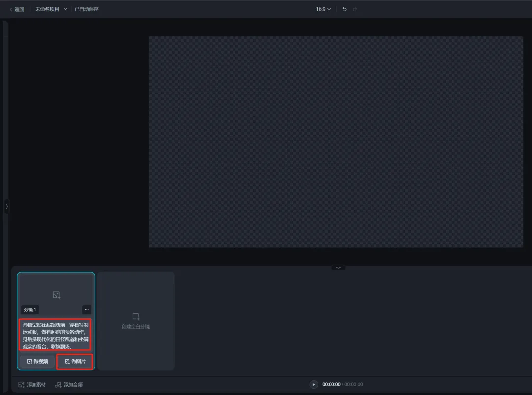Expand the left sidebar panel handle
Screen dimensions: 532x395
[7, 207]
